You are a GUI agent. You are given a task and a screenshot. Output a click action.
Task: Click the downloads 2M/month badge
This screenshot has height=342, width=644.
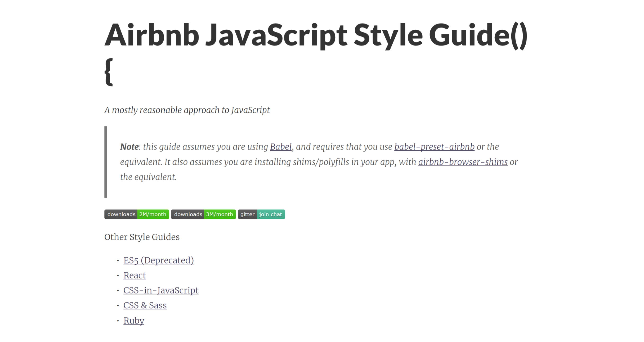pos(137,214)
